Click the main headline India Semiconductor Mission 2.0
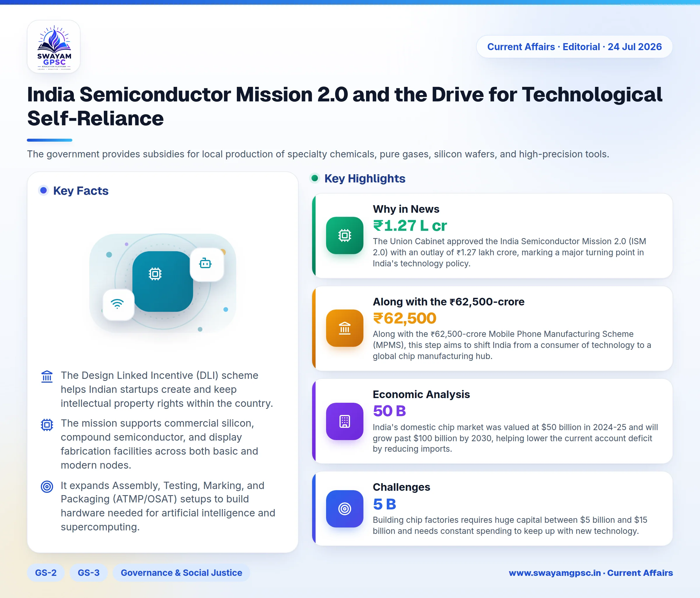 (344, 106)
